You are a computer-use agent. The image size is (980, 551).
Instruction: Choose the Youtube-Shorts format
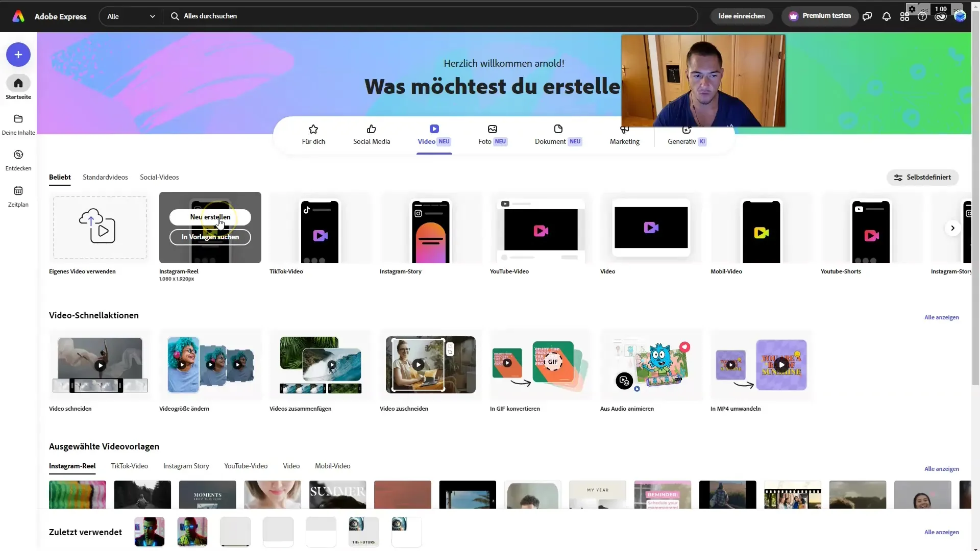click(872, 229)
